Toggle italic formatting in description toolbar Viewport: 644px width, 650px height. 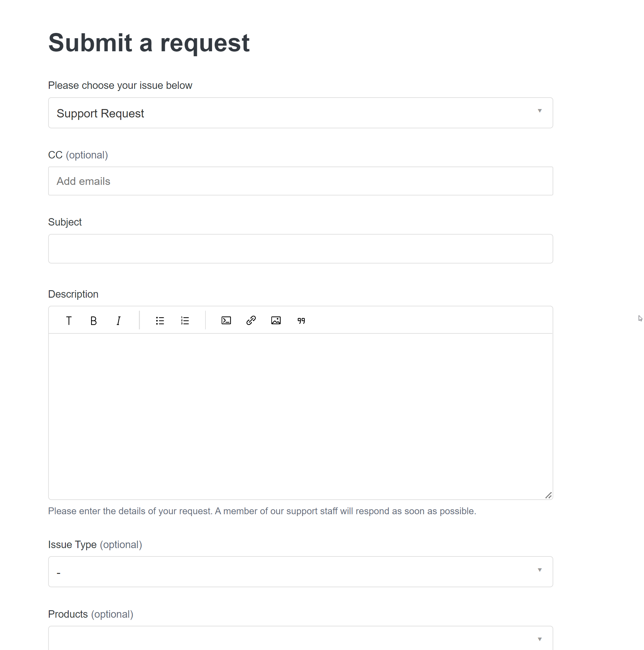pyautogui.click(x=118, y=321)
